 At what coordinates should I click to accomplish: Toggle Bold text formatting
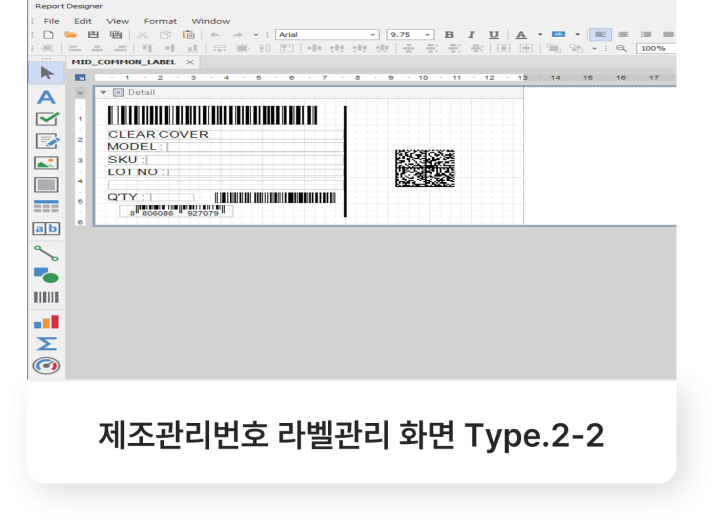pos(449,35)
